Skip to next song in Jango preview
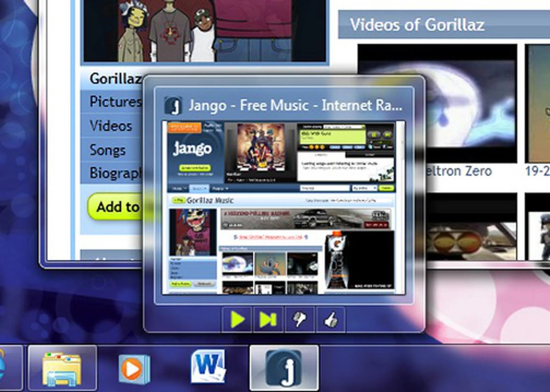The height and width of the screenshot is (392, 550). click(x=268, y=320)
